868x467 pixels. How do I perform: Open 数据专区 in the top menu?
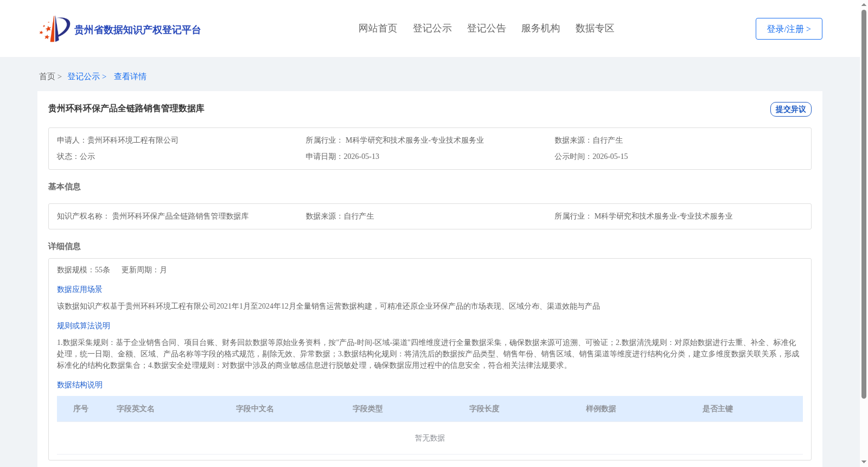click(x=595, y=28)
